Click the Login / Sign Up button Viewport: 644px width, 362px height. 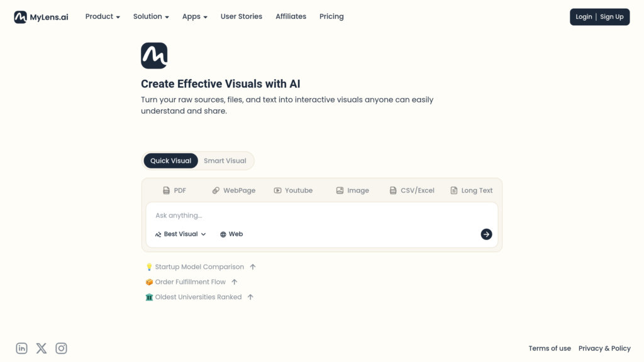[x=599, y=17]
